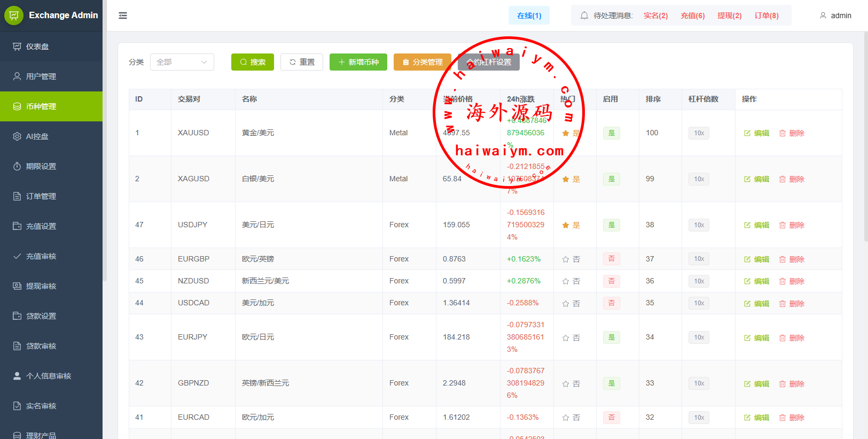Viewport: 868px width, 439px height.
Task: Click the edit pencil for USDJPY
Action: pyautogui.click(x=747, y=225)
